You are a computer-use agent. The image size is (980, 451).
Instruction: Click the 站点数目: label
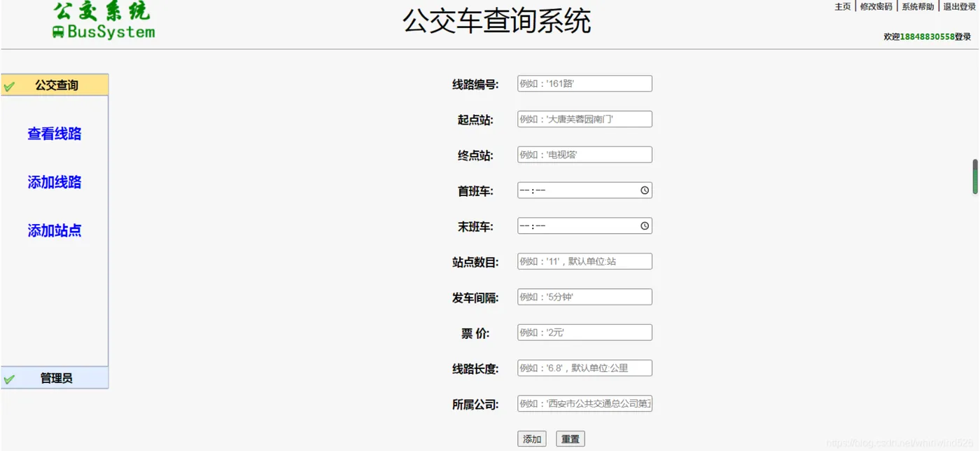475,263
